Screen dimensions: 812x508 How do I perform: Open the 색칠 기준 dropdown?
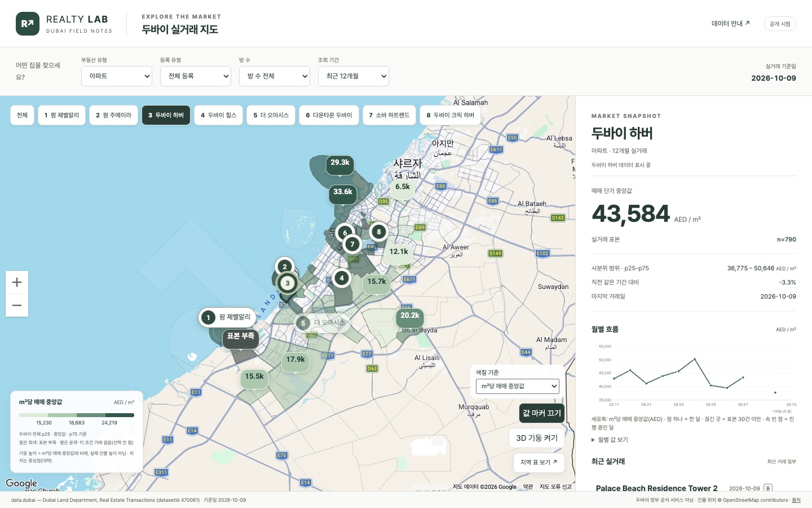pyautogui.click(x=518, y=386)
